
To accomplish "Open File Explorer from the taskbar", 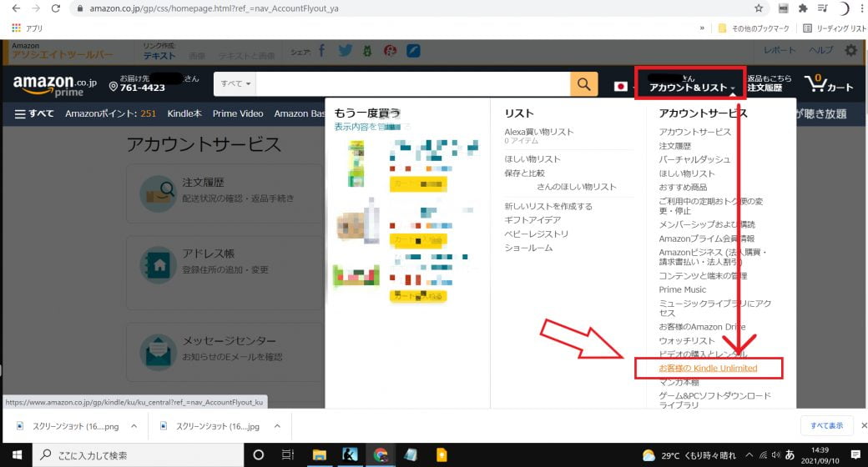I will pos(320,454).
